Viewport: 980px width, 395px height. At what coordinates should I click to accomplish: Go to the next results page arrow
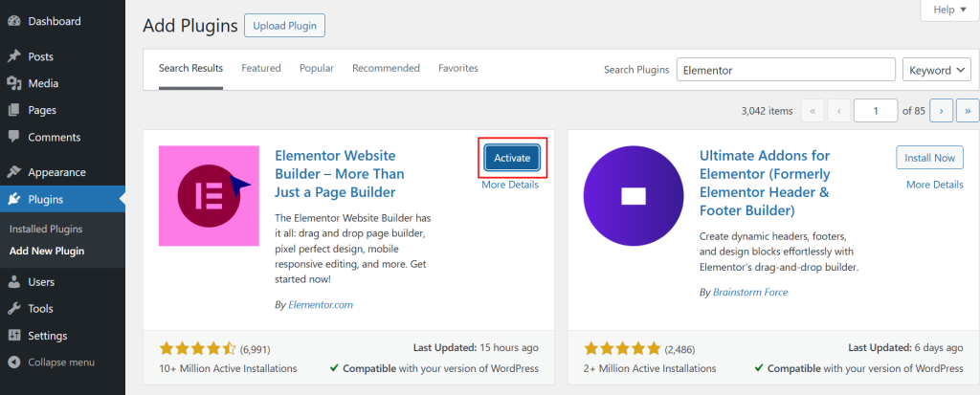(941, 111)
